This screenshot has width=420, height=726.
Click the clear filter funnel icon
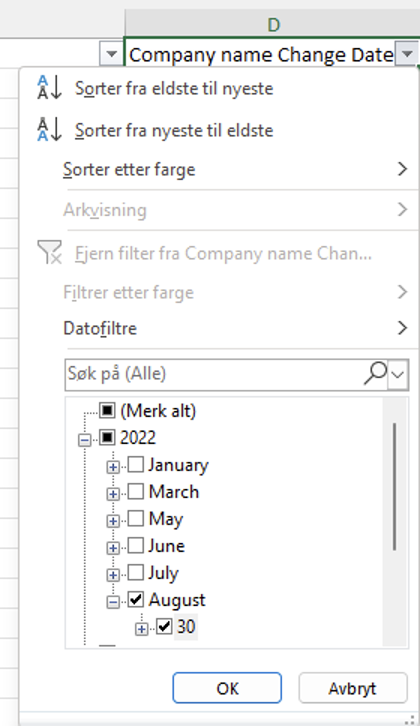click(x=49, y=253)
